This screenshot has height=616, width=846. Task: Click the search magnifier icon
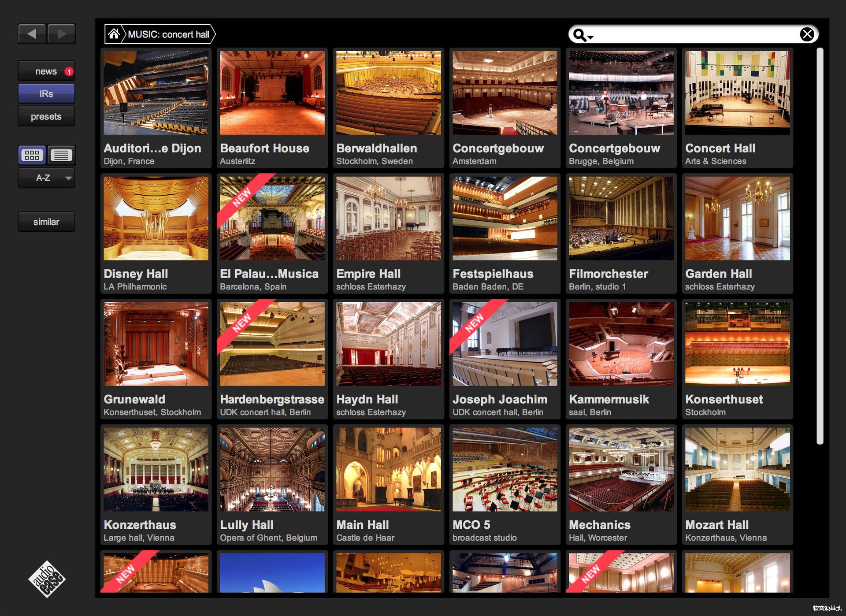point(581,34)
